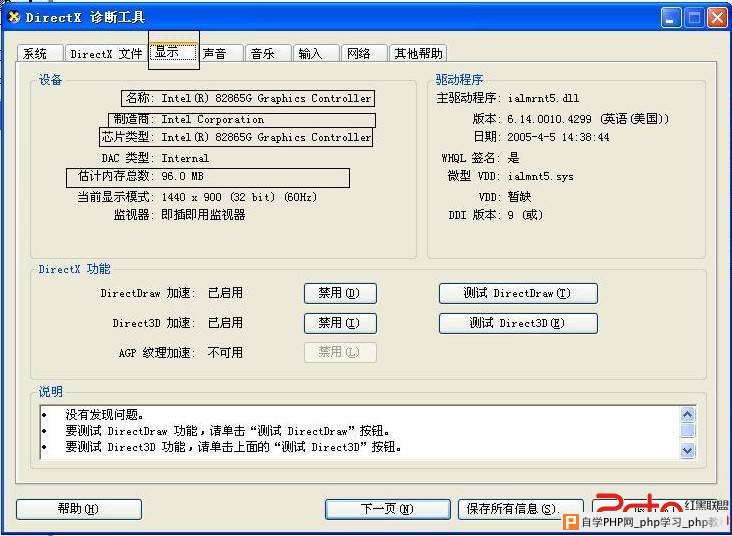This screenshot has width=732, height=536.
Task: Go to next page with 下一页(N)
Action: tap(387, 509)
